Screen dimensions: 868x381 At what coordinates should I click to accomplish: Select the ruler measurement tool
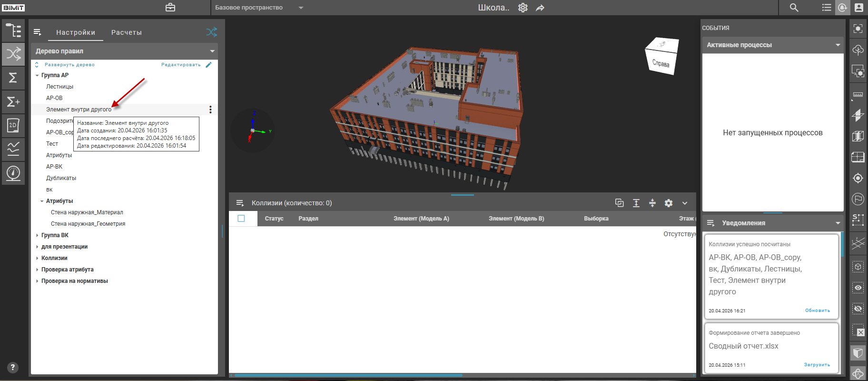(858, 94)
